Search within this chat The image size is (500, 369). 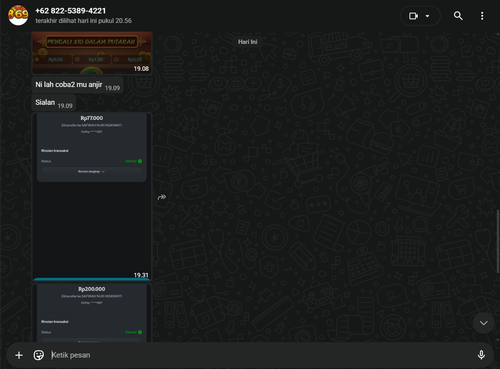[x=458, y=16]
